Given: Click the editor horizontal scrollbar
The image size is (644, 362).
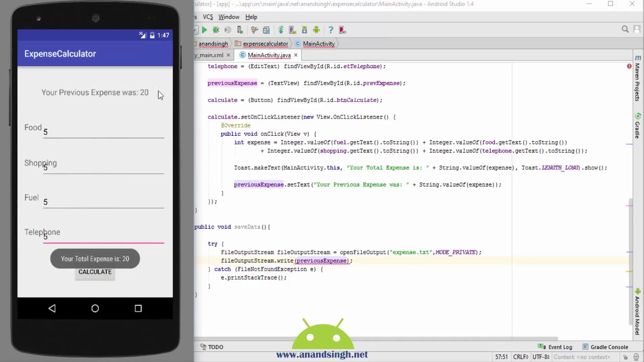Looking at the screenshot, I should coord(377,338).
